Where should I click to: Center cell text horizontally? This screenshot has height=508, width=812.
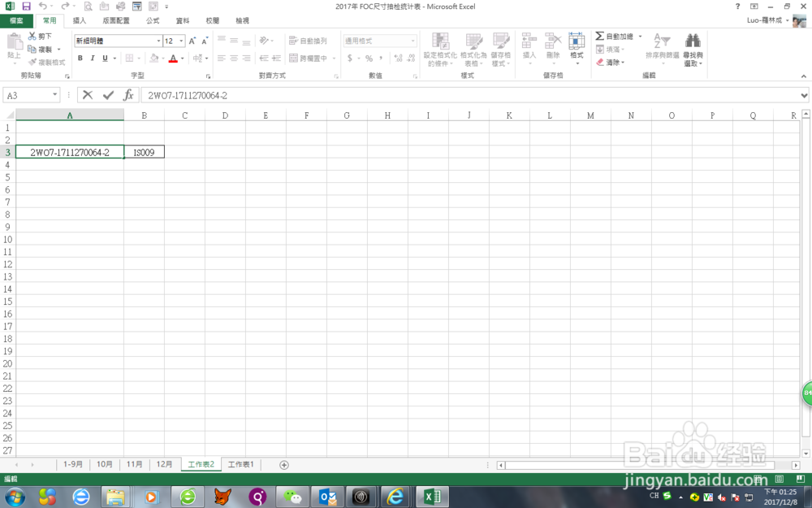[x=234, y=58]
